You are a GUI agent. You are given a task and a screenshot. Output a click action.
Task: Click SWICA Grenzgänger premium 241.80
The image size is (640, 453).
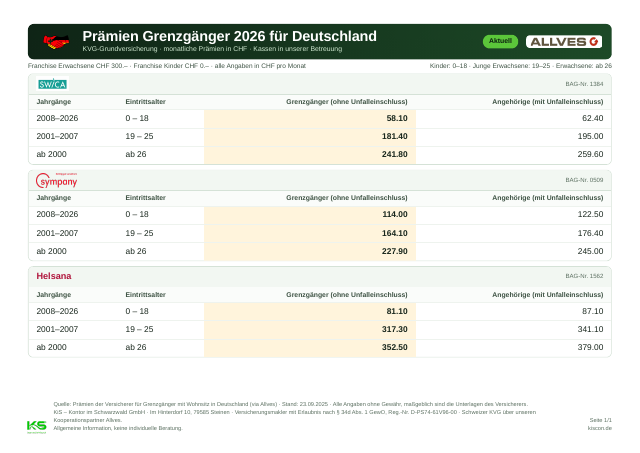(x=394, y=154)
